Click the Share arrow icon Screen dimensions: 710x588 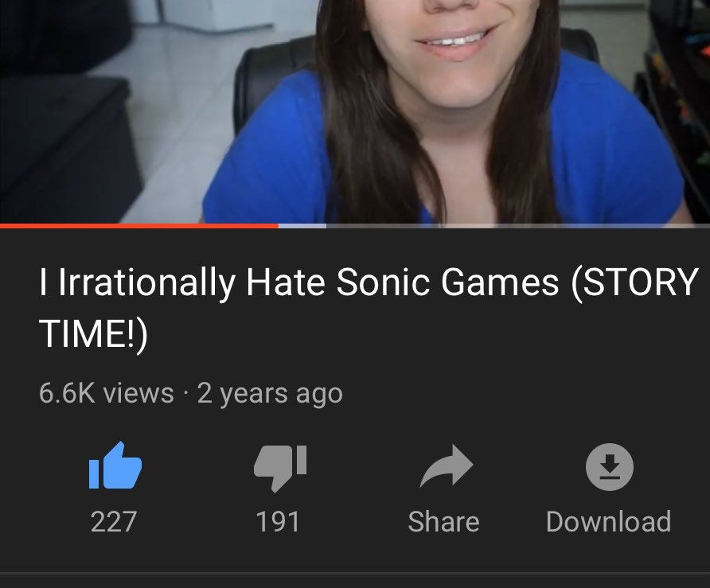pos(446,466)
